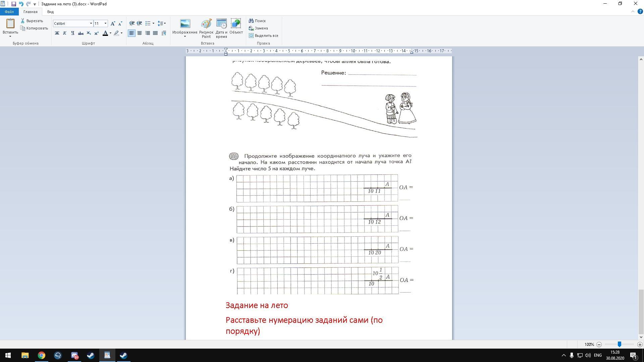This screenshot has width=644, height=362.
Task: Open the Файл menu
Action: tap(9, 12)
